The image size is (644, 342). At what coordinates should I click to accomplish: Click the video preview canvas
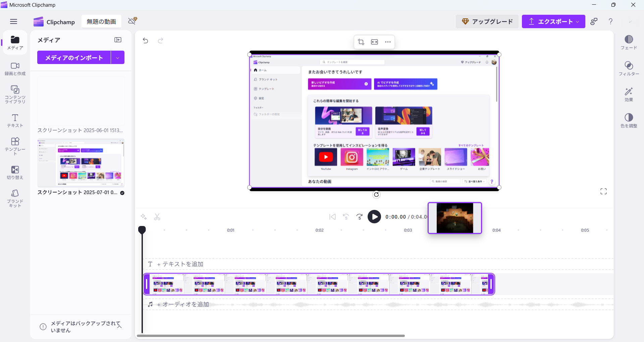pos(374,121)
